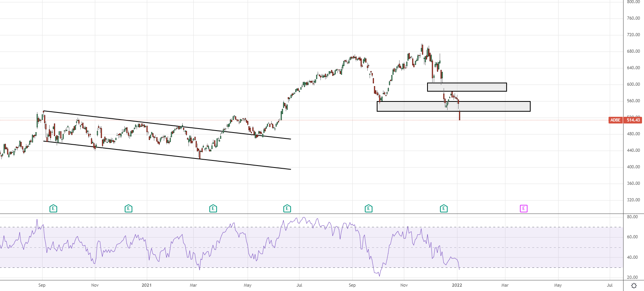
Task: Click the horizontal dotted current price line
Action: point(531,120)
